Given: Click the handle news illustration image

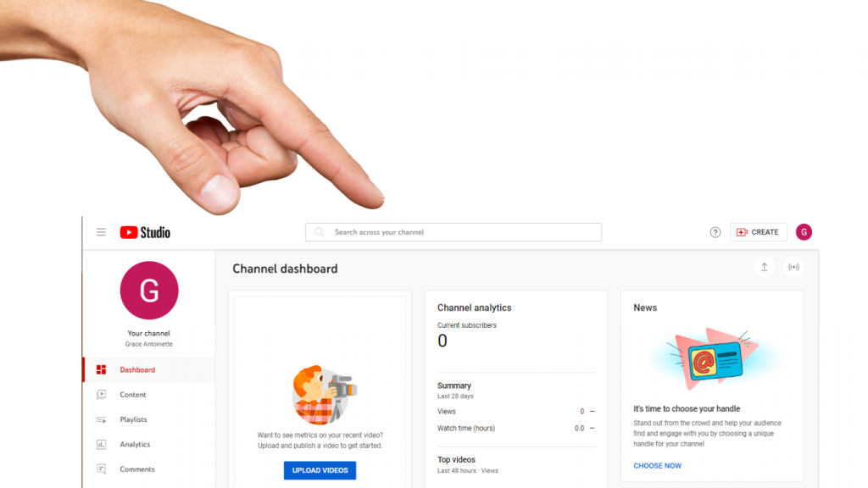Looking at the screenshot, I should pyautogui.click(x=713, y=358).
